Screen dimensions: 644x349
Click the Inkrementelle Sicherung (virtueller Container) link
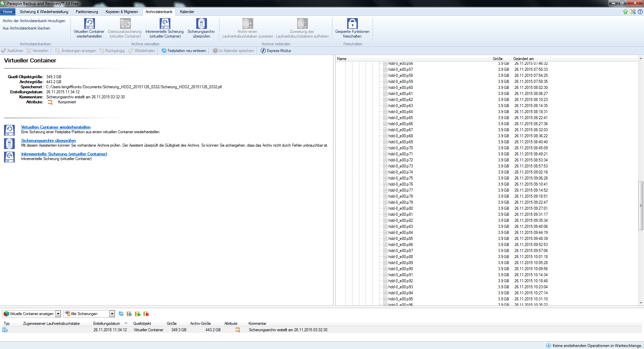(x=64, y=154)
